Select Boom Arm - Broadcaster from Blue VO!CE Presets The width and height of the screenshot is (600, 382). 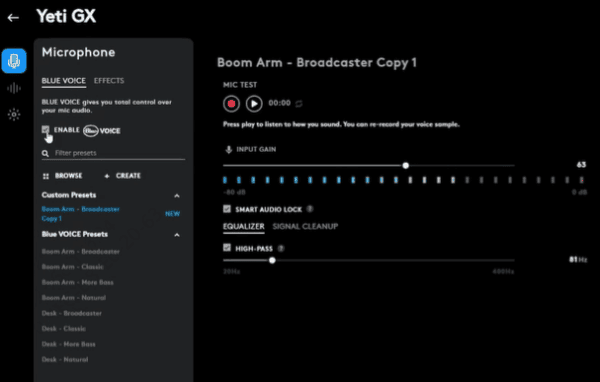pos(80,251)
